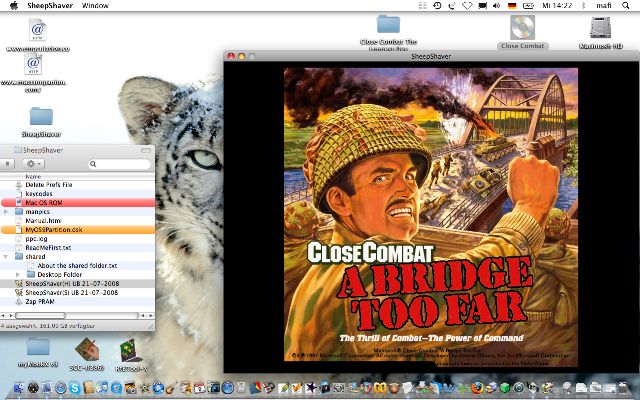Collapse the shared folder
The image size is (640, 400).
click(5, 257)
